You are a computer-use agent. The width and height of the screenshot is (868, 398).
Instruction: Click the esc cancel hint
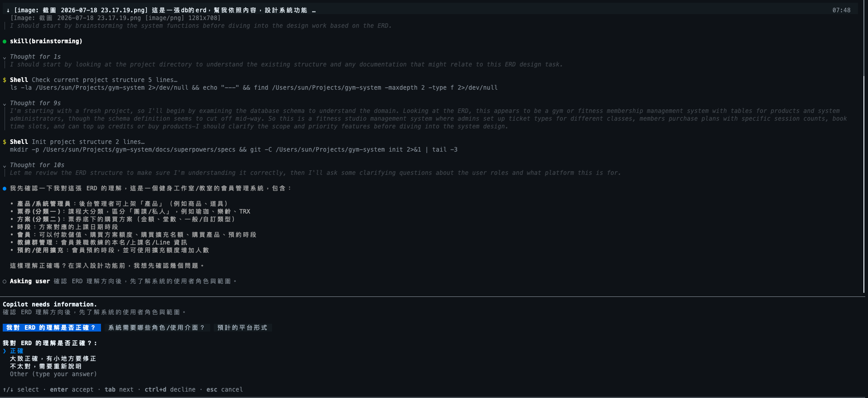[x=225, y=390]
